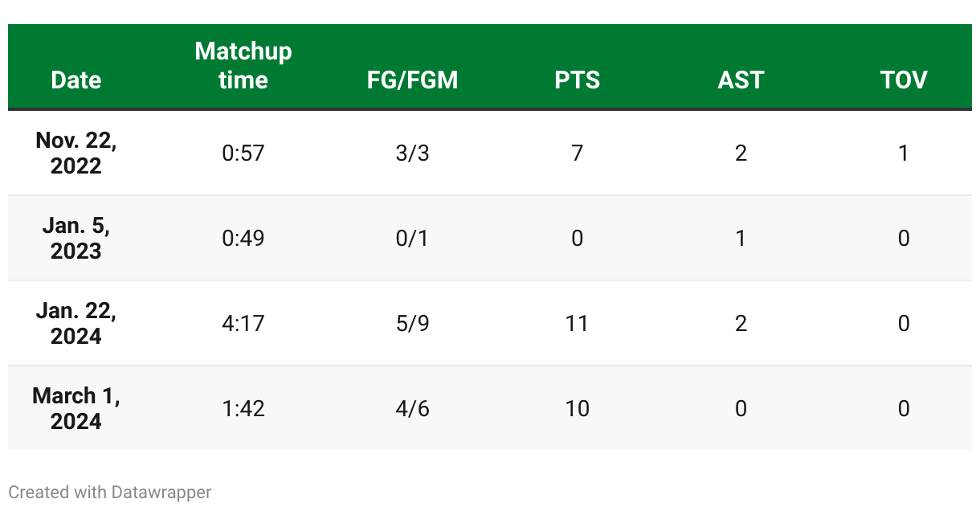Select the Nov. 22, 2022 date cell
Screen dimensions: 980x511
coord(76,153)
